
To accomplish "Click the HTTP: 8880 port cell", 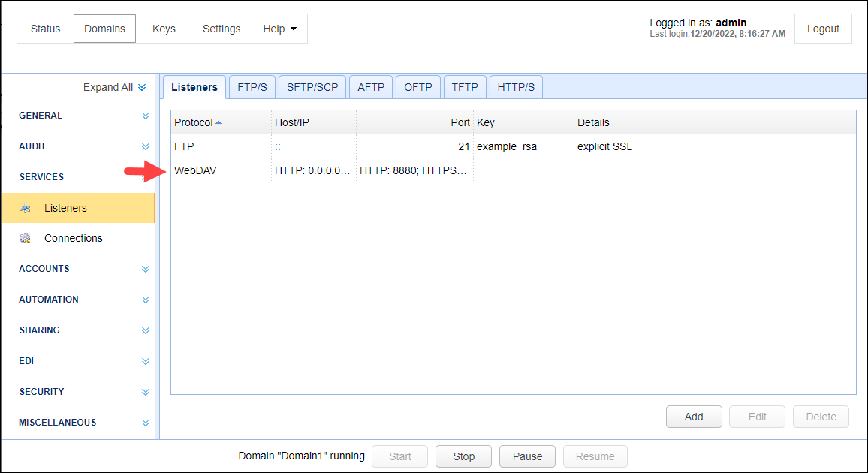I will click(x=413, y=170).
